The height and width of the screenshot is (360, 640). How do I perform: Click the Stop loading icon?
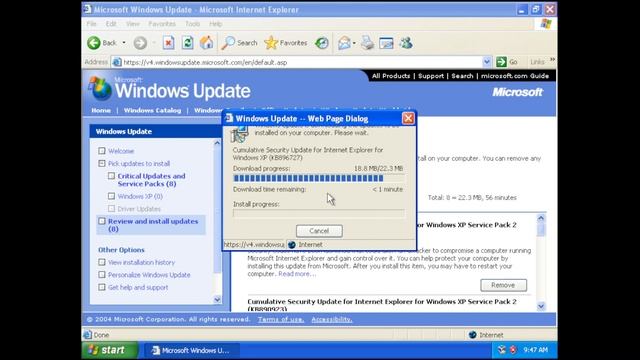(168, 43)
